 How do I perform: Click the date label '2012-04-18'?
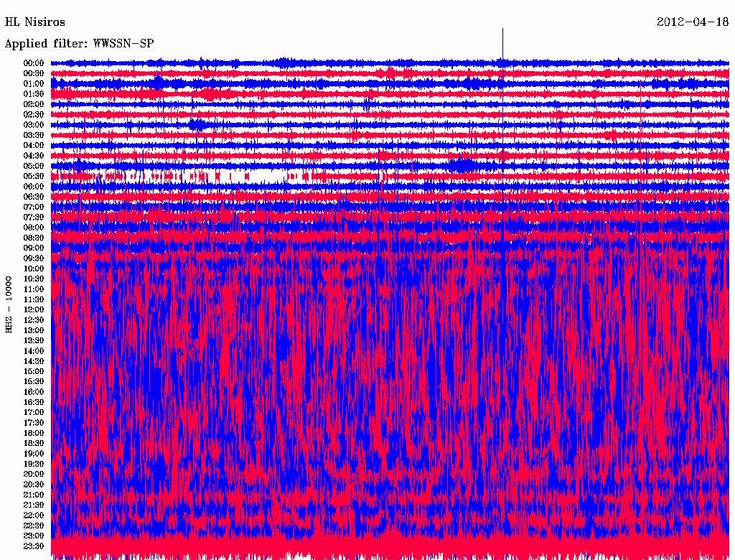(693, 22)
